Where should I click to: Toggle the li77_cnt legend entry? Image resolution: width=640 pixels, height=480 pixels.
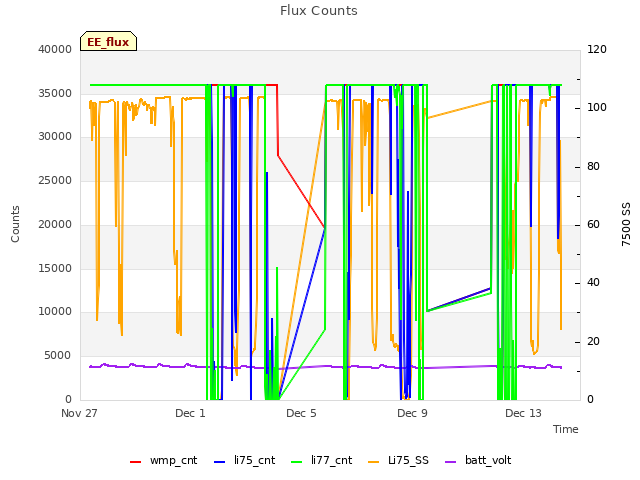tap(321, 460)
